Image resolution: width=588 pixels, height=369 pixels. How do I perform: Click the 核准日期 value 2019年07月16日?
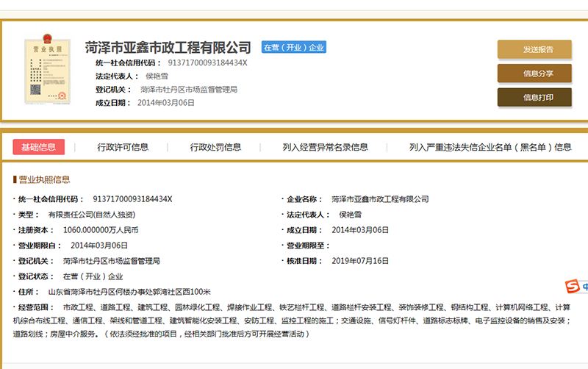coord(360,261)
